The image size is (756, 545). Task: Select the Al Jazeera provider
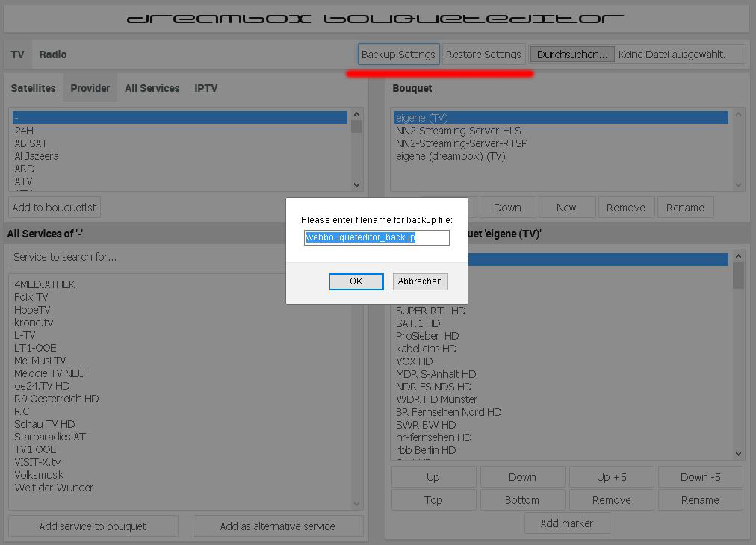click(37, 156)
